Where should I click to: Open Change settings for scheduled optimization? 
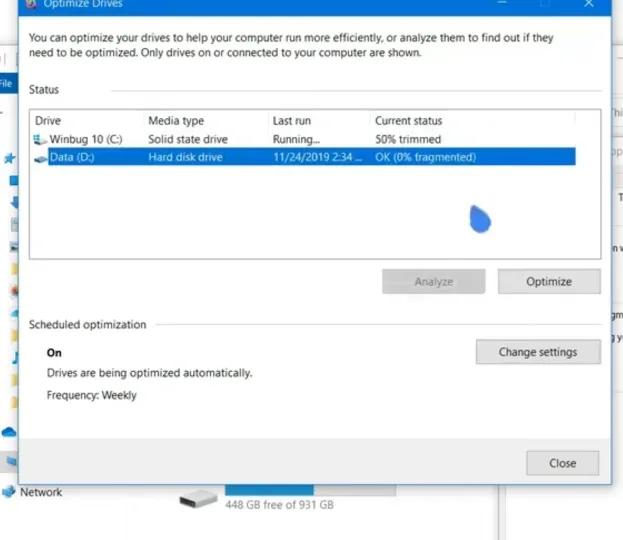[538, 352]
